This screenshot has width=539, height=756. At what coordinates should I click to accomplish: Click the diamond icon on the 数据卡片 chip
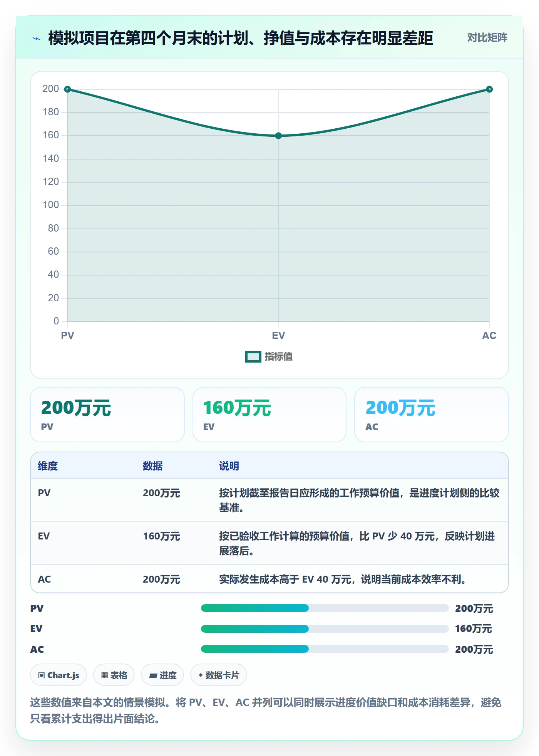point(201,675)
